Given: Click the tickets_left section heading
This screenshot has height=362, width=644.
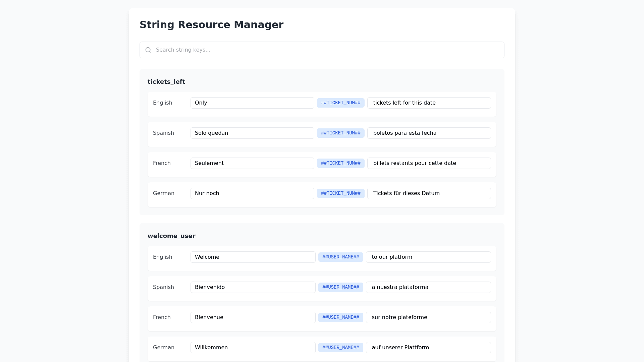Looking at the screenshot, I should pos(166,82).
